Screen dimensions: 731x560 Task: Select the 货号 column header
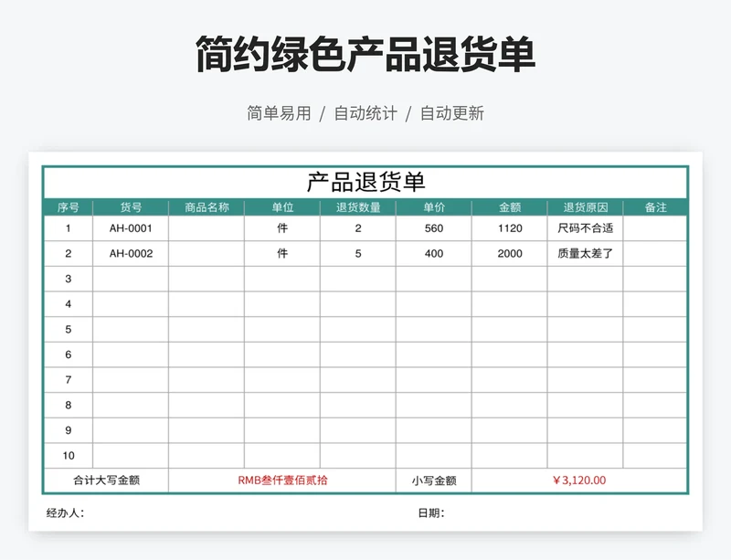[131, 207]
